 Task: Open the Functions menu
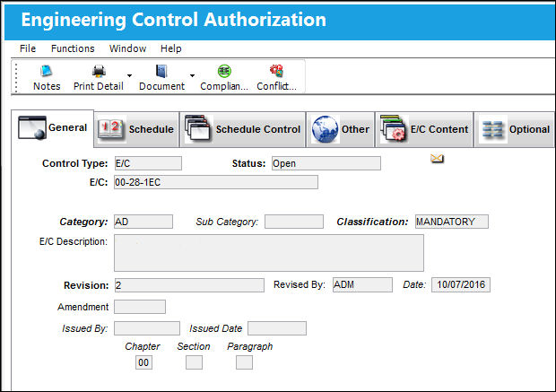(73, 48)
